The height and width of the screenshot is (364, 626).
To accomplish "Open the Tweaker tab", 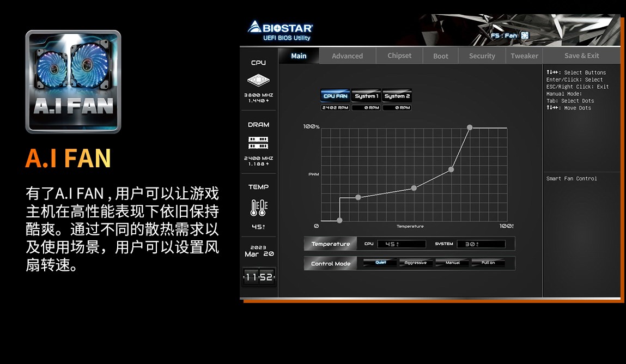I will [524, 56].
